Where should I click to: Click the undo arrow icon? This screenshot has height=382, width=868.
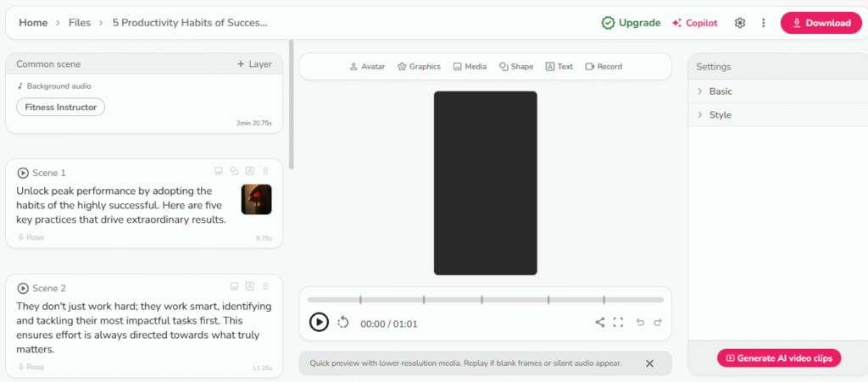[640, 323]
